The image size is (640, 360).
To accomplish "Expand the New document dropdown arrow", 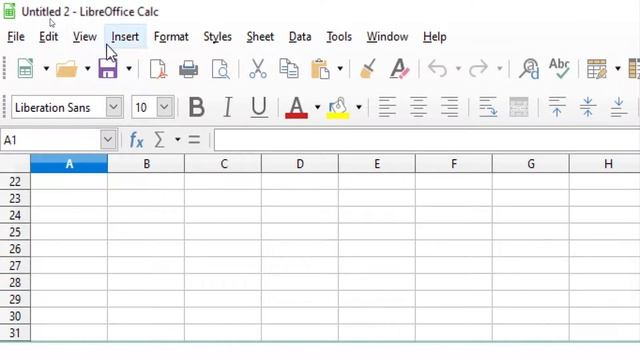I will coord(46,69).
